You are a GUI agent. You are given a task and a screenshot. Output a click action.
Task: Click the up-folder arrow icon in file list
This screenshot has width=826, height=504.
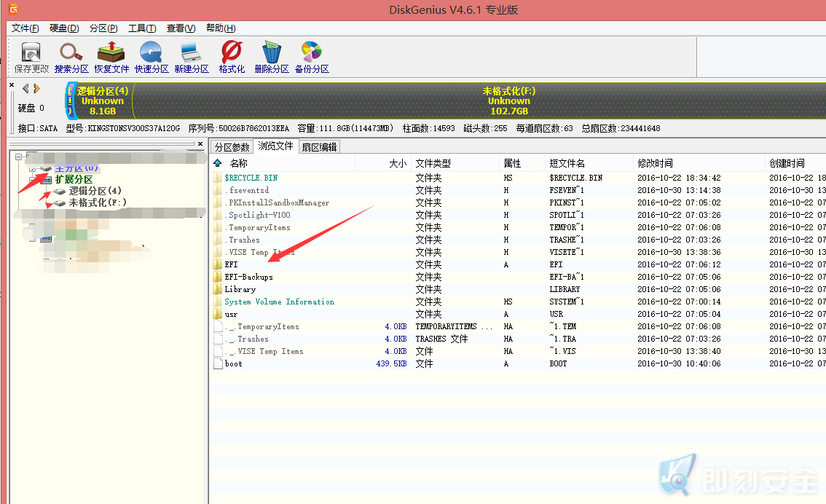tap(218, 163)
